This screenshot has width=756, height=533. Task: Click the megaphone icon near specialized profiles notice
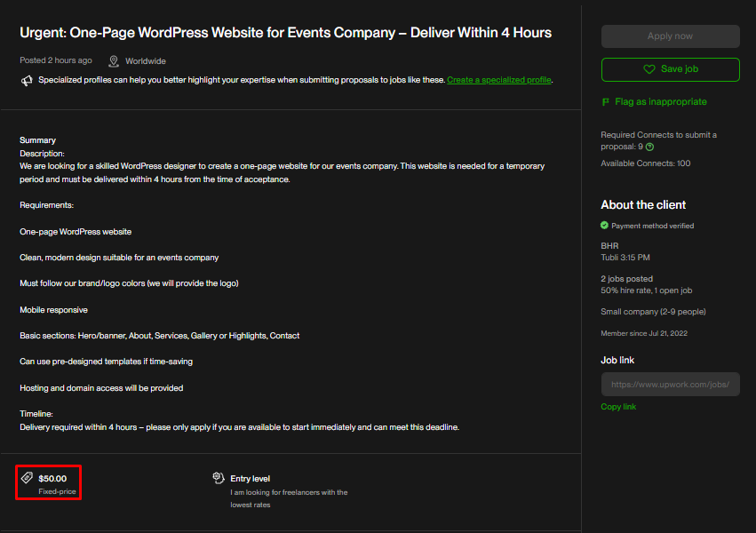(x=27, y=81)
